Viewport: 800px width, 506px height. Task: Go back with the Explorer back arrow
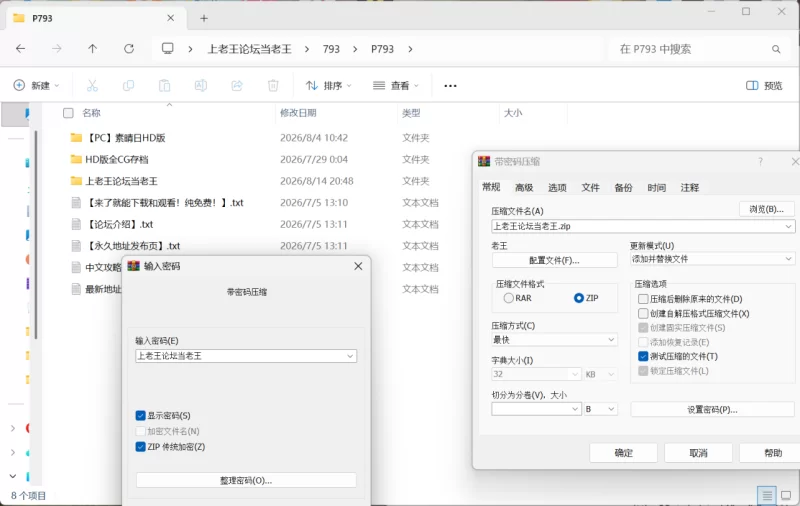click(20, 49)
